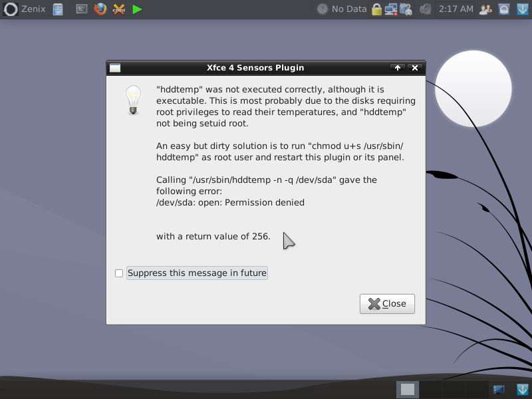Image resolution: width=532 pixels, height=399 pixels.
Task: Click the light bulb icon in the dialog
Action: 133,100
